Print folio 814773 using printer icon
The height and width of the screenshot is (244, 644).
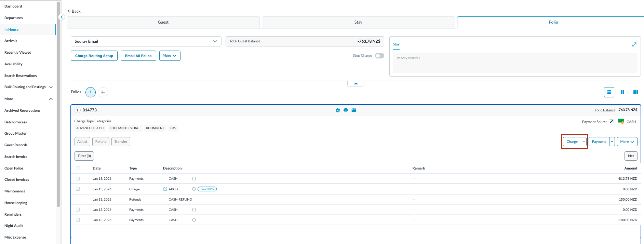pyautogui.click(x=346, y=110)
